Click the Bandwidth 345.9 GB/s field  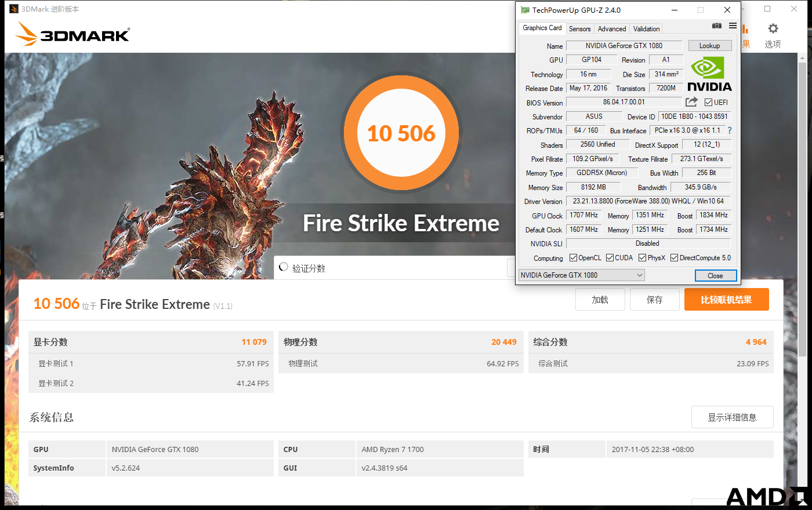pos(701,187)
